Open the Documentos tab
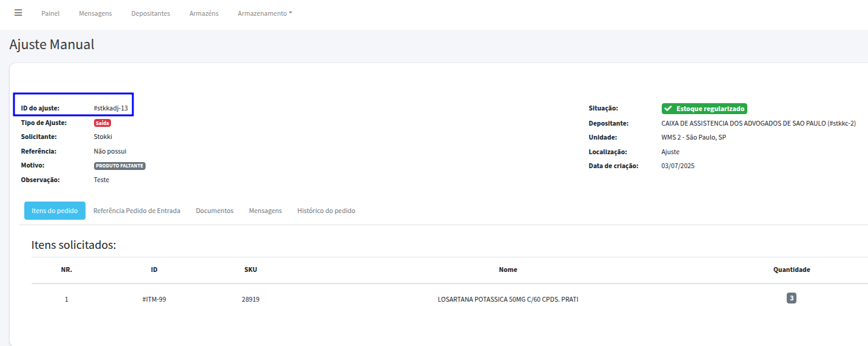This screenshot has height=346, width=868. (214, 211)
